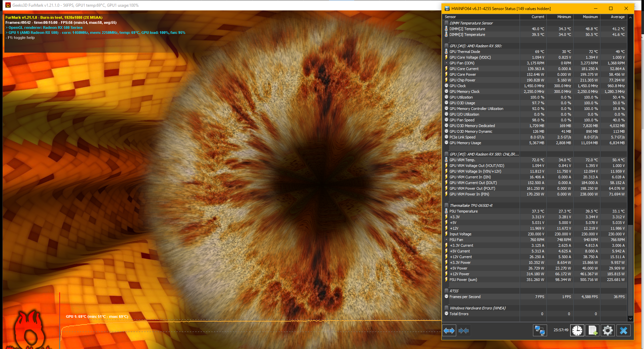This screenshot has width=644, height=349.
Task: Open the remote monitoring network icon
Action: point(540,331)
